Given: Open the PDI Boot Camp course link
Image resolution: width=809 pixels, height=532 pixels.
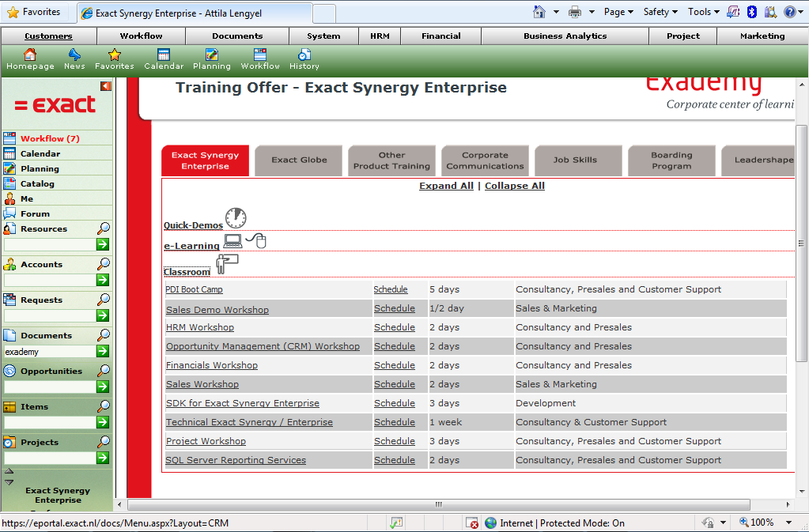Looking at the screenshot, I should click(194, 289).
